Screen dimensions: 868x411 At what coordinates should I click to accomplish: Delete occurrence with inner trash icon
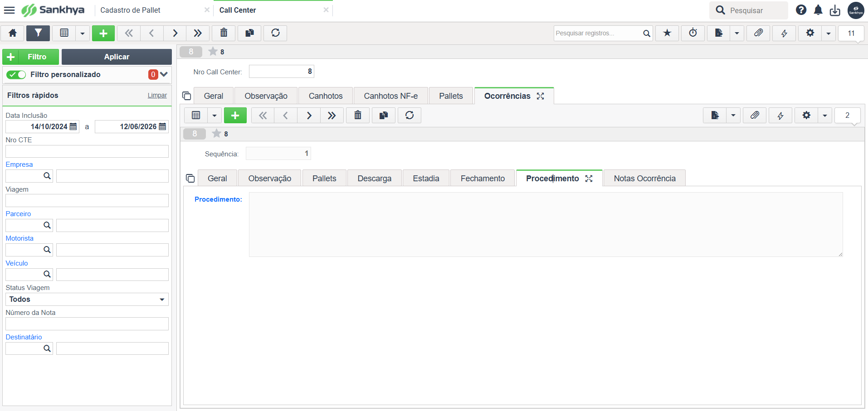coord(358,116)
